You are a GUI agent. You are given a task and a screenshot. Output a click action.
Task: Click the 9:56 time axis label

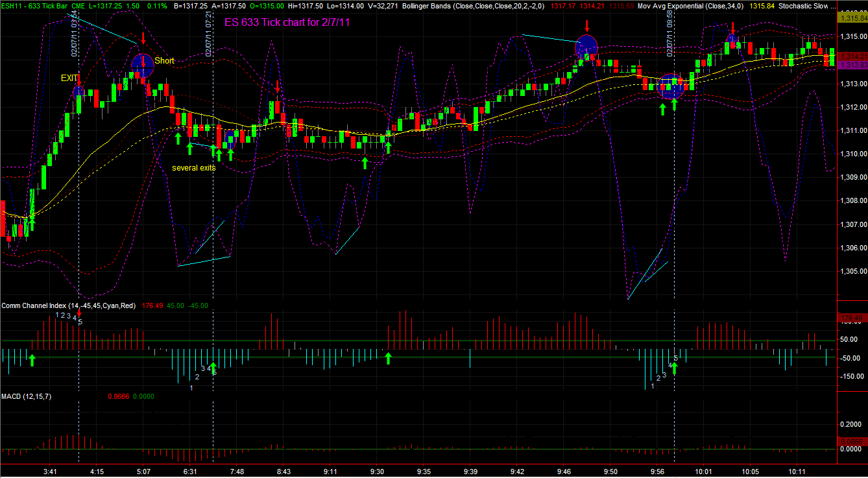point(657,472)
